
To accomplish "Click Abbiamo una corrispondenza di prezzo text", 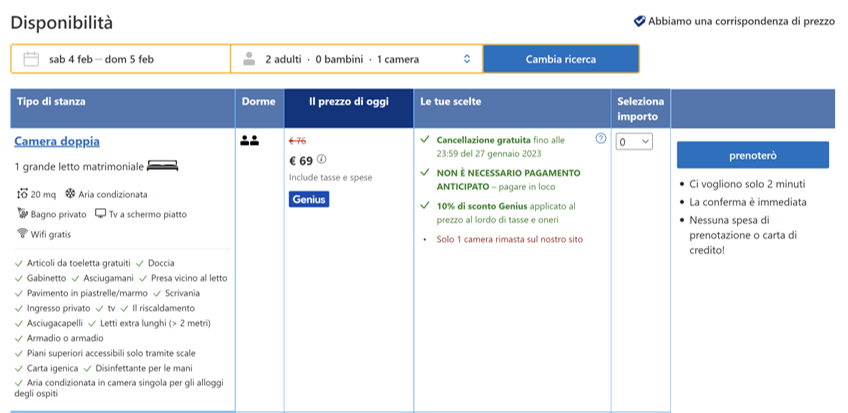I will coord(740,21).
